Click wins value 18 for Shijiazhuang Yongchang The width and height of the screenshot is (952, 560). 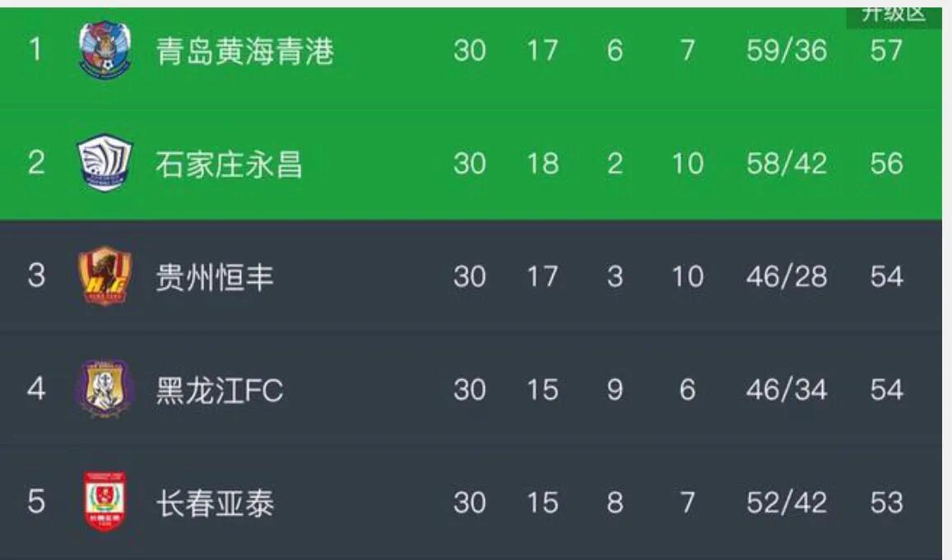point(543,163)
